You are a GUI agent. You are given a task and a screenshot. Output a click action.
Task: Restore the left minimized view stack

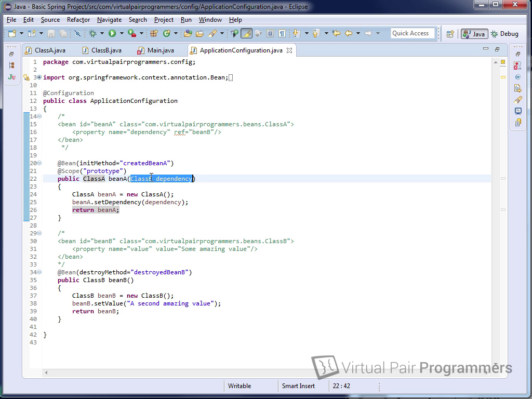[11, 54]
